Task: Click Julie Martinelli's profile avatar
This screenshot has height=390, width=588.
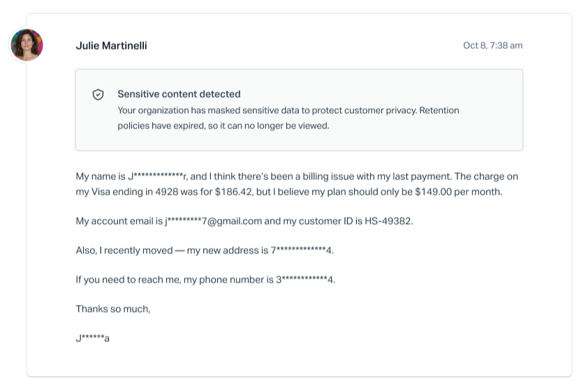Action: 27,45
